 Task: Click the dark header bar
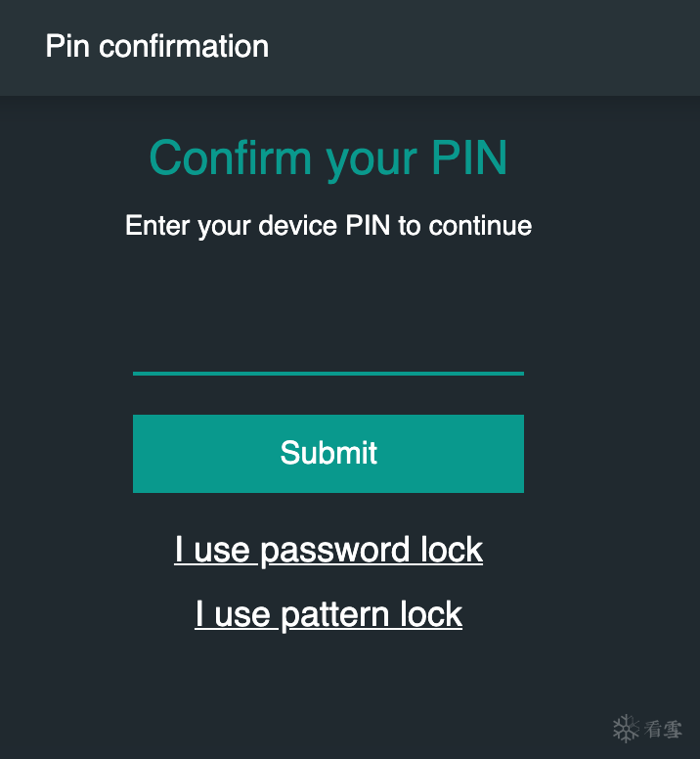tap(489, 47)
